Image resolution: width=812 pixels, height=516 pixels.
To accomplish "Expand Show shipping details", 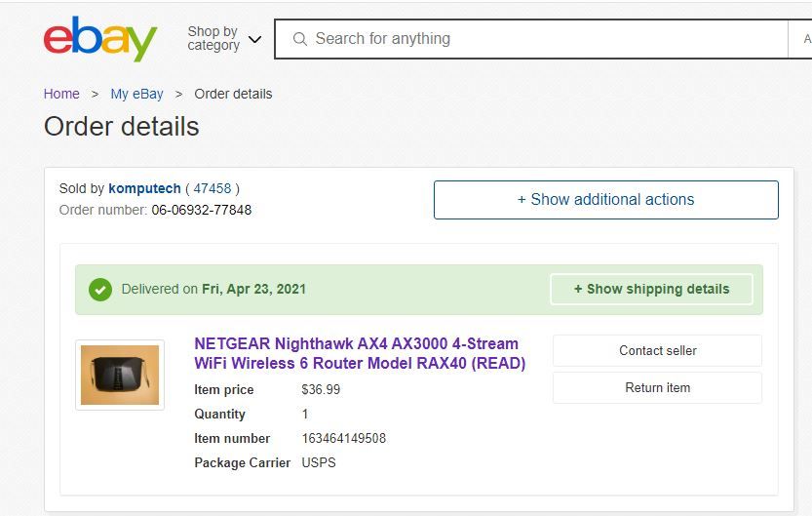I will [651, 290].
